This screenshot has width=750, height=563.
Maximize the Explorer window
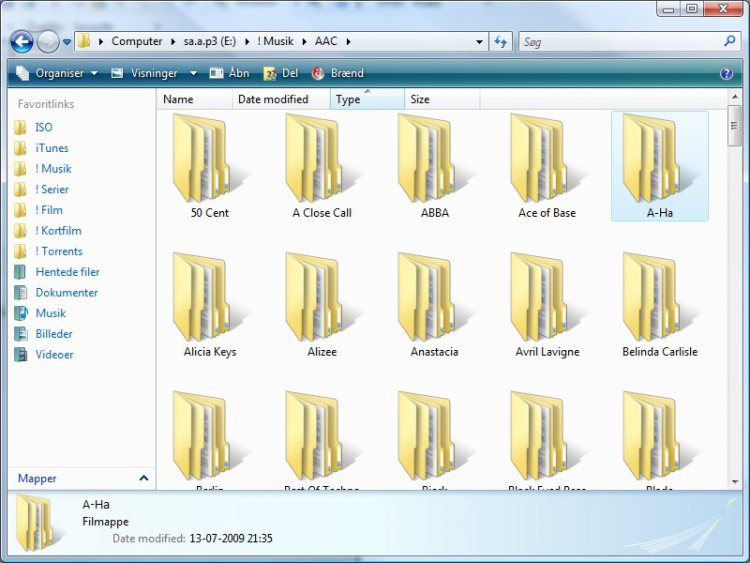point(691,9)
